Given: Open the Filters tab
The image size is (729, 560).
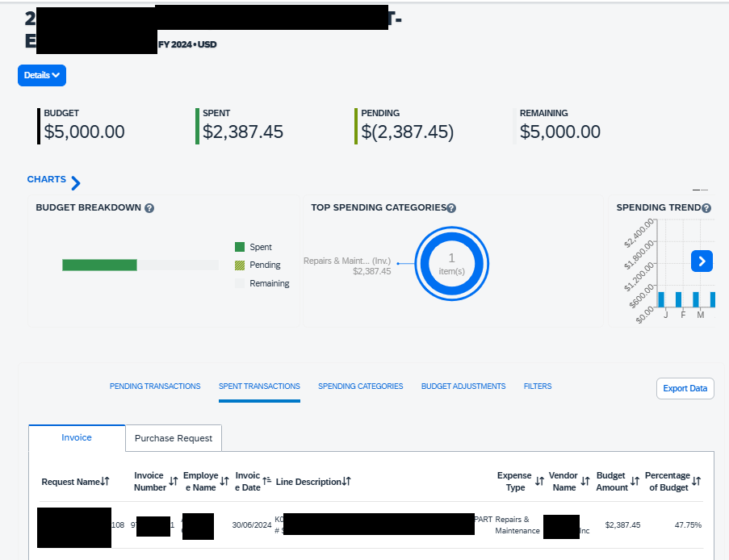Looking at the screenshot, I should [x=538, y=387].
